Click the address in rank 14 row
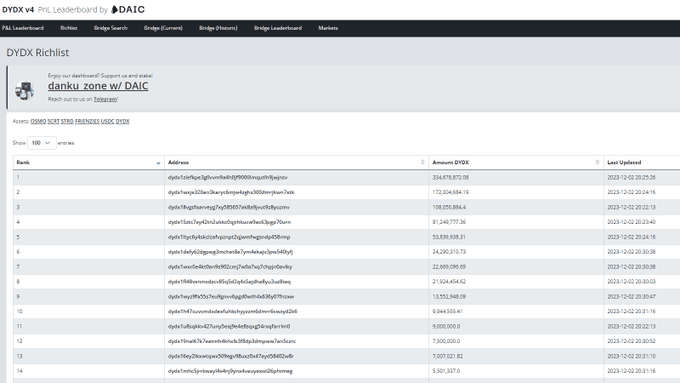Viewport: 680px width, 383px height. point(230,371)
